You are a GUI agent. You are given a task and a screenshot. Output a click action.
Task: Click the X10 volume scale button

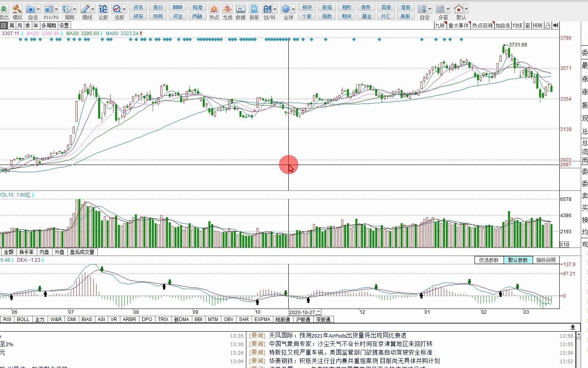click(564, 244)
